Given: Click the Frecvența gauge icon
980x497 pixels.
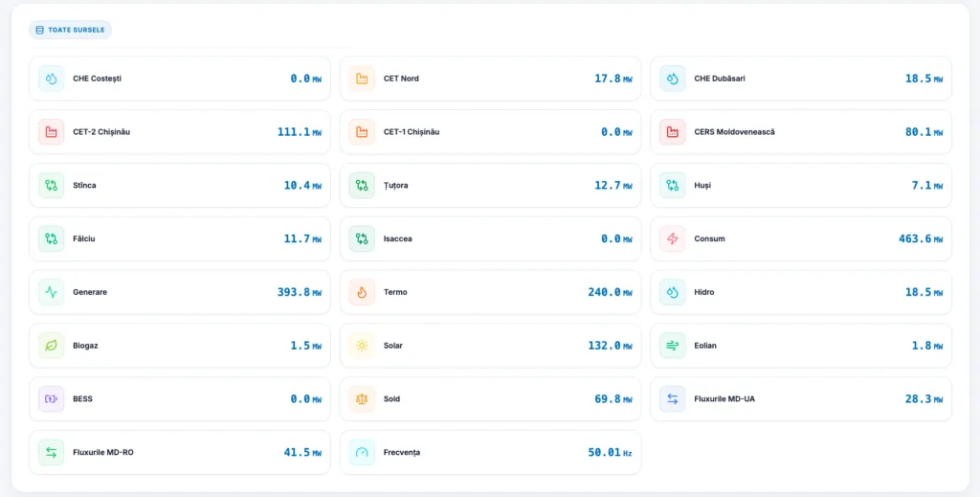Looking at the screenshot, I should pos(362,452).
